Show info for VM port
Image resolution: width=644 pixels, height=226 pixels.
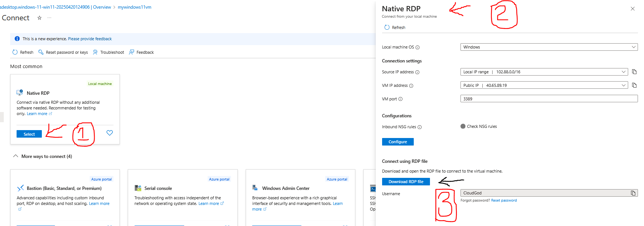[401, 99]
